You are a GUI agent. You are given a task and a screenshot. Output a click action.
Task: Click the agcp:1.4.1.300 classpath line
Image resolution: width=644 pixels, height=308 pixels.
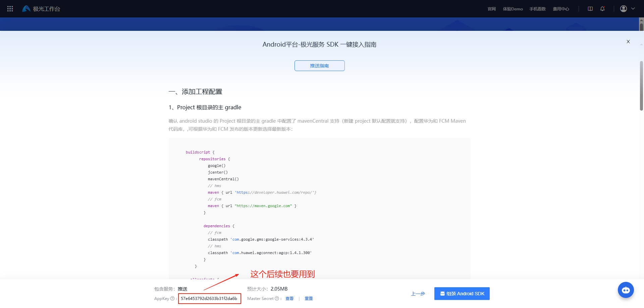point(260,253)
